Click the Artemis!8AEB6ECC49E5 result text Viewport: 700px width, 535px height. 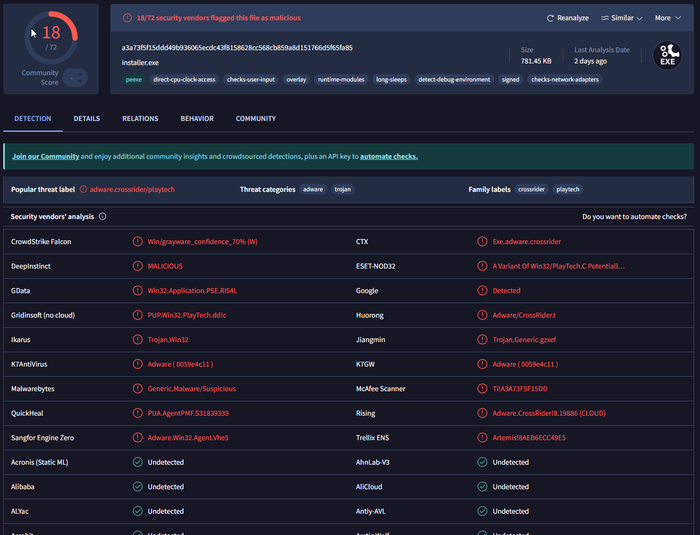(x=529, y=438)
